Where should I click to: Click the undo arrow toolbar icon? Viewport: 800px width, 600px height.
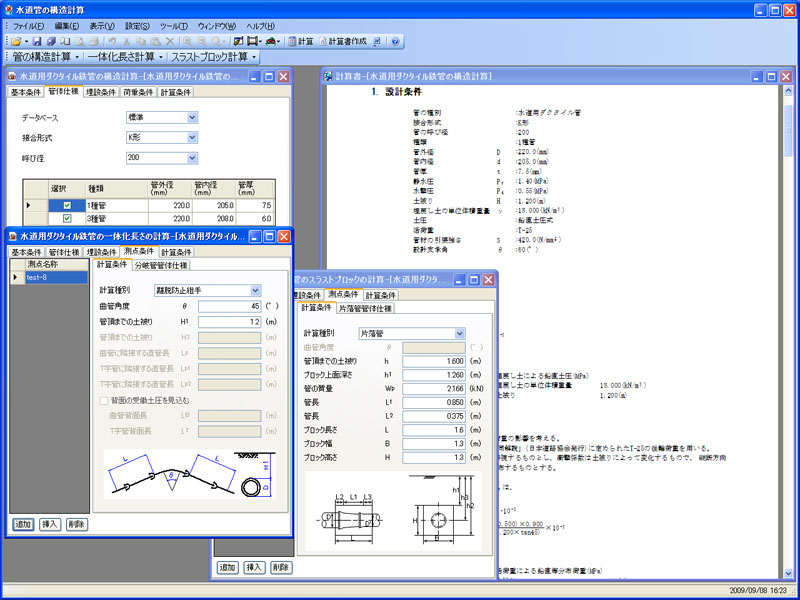click(113, 41)
